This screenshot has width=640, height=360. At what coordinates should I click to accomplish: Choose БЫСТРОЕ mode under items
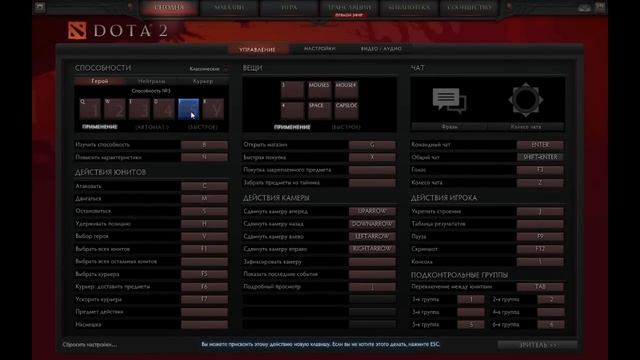pos(346,127)
